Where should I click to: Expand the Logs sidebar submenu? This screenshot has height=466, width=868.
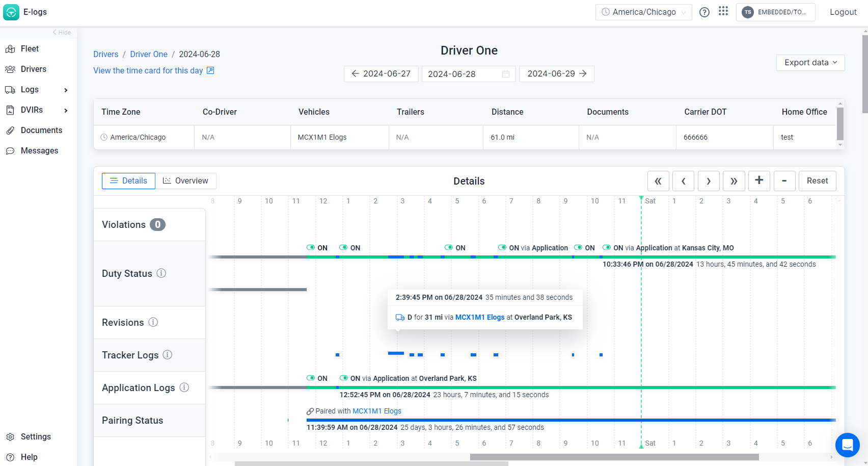(x=66, y=90)
